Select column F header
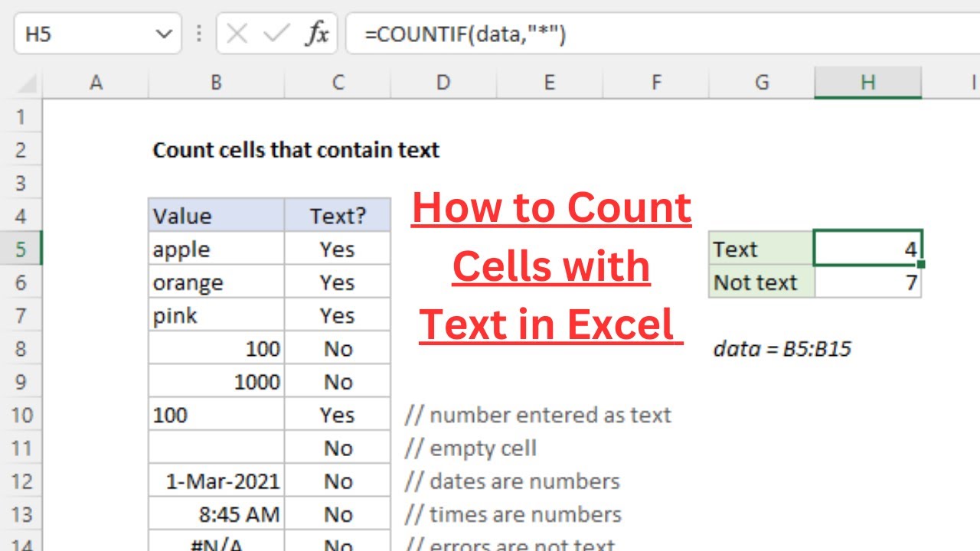The height and width of the screenshot is (551, 980). (x=655, y=83)
